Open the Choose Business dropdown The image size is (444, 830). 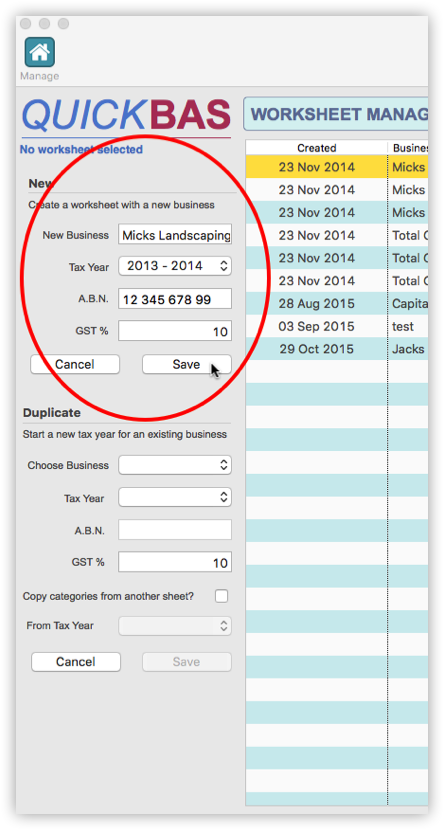pyautogui.click(x=175, y=465)
